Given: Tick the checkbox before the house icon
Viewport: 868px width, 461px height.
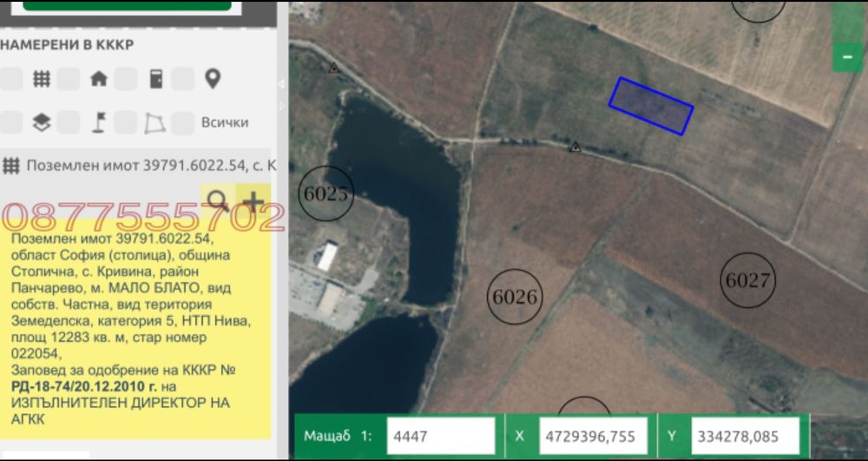Looking at the screenshot, I should pyautogui.click(x=69, y=79).
